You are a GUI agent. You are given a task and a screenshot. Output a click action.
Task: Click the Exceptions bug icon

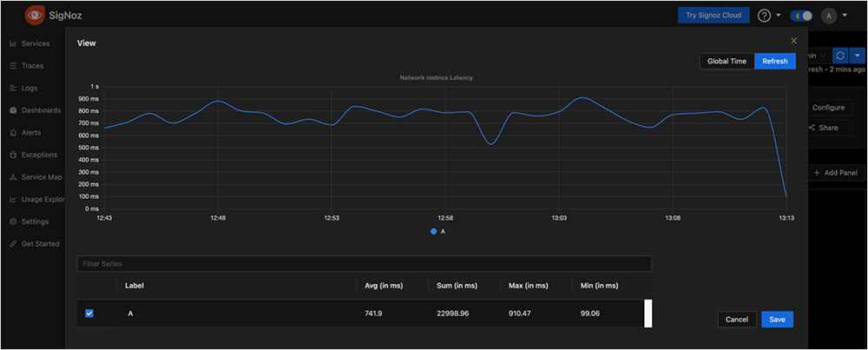pyautogui.click(x=13, y=155)
